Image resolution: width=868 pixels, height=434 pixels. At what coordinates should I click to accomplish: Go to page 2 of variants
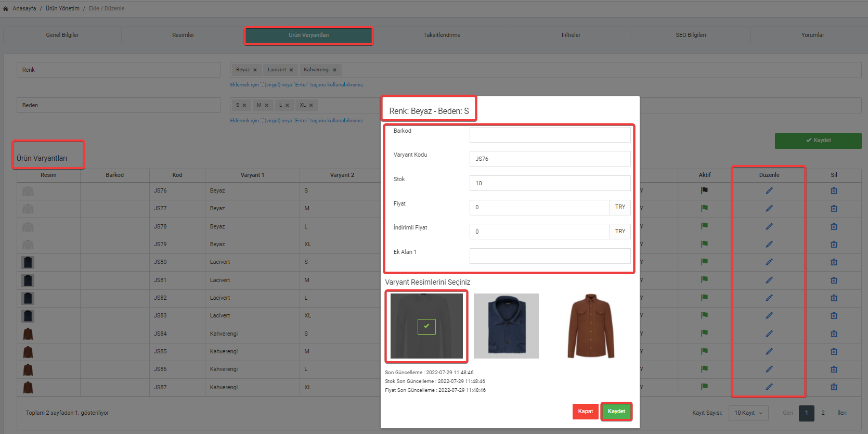point(823,413)
